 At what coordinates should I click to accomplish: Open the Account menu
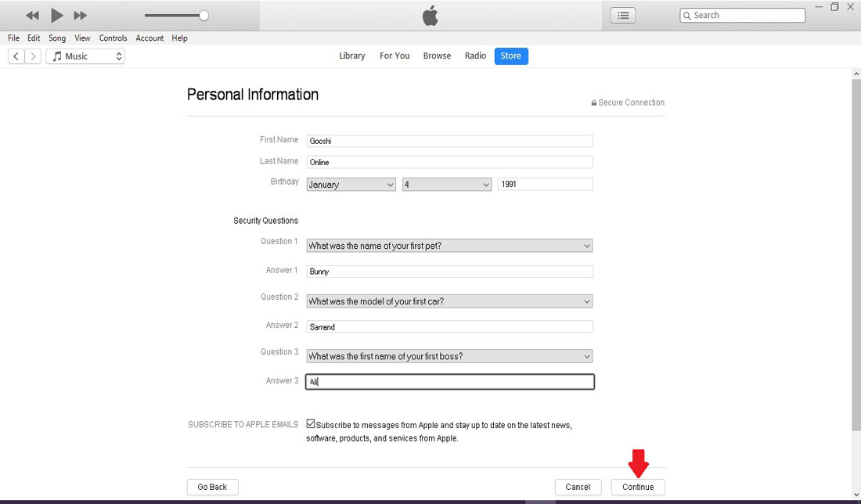click(150, 38)
